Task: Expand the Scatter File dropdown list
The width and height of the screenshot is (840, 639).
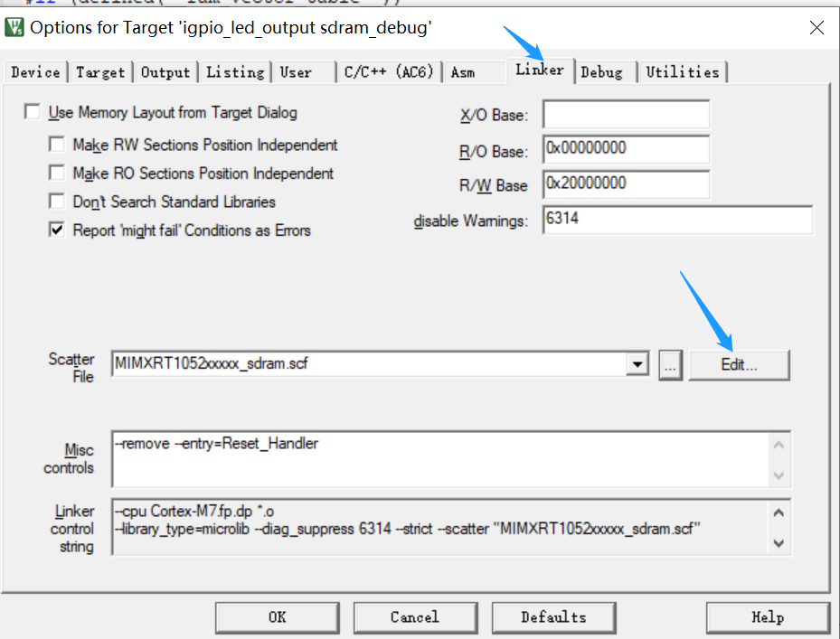Action: pos(638,365)
